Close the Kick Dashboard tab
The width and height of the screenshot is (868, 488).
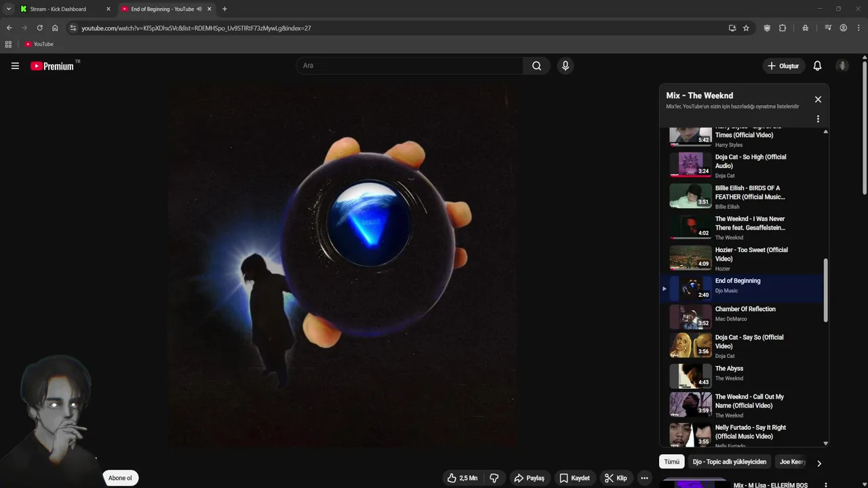108,9
